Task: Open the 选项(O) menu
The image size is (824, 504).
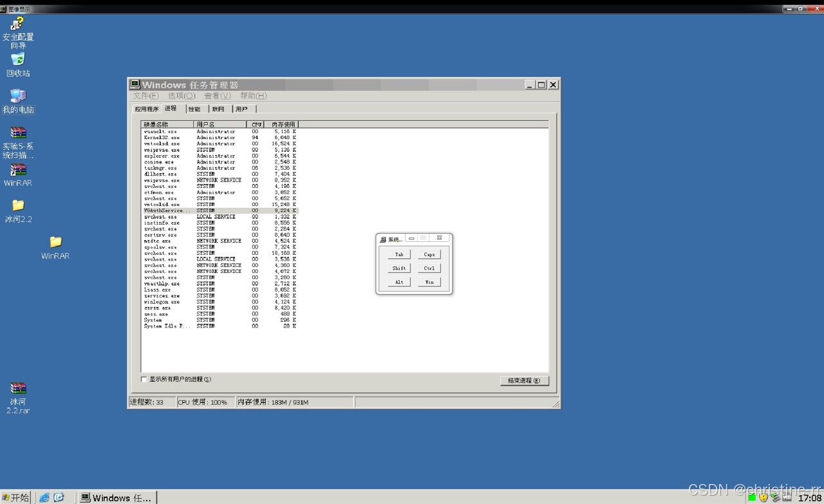Action: [182, 96]
